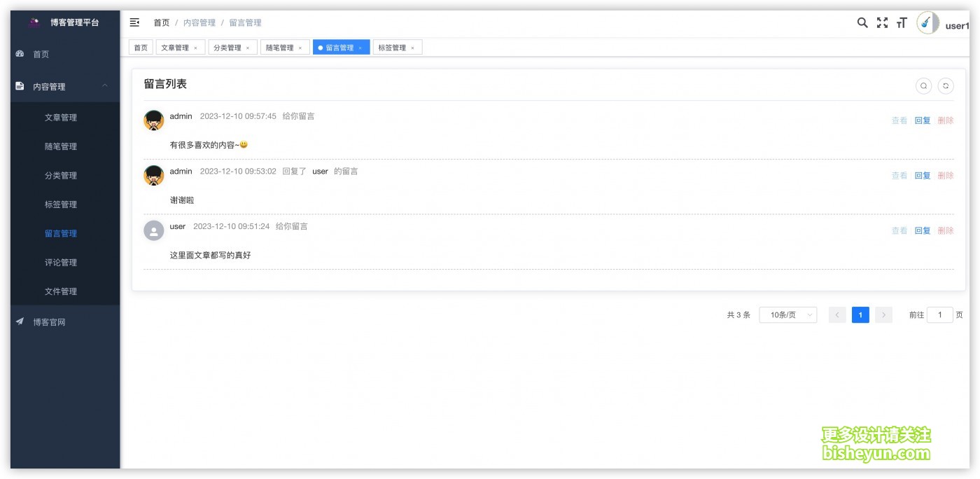Open the header search icon

pos(862,22)
